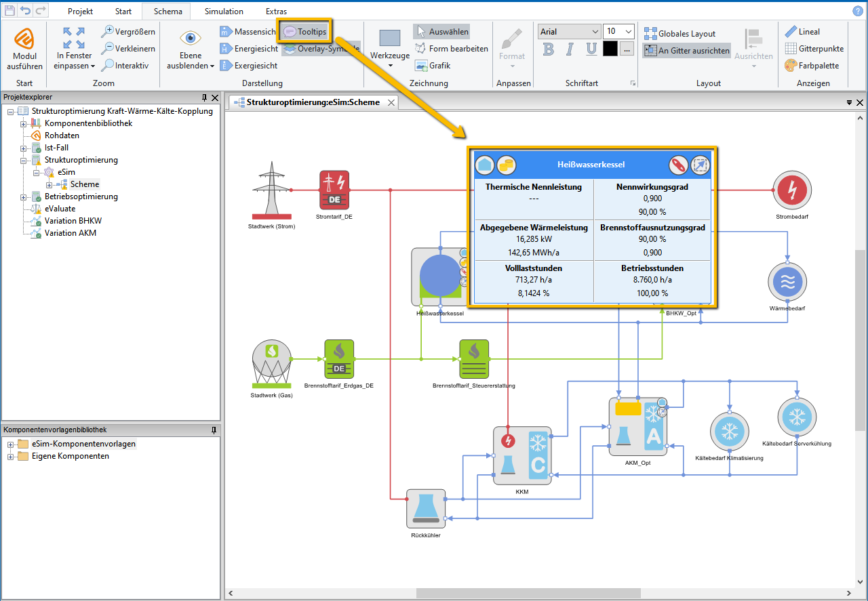Open the Start ribbon tab

tap(123, 12)
